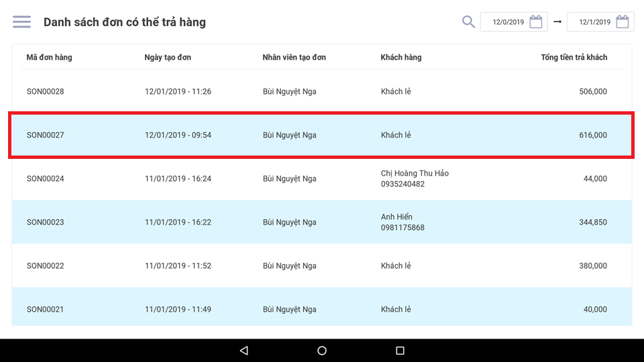Screen dimensions: 644x362
Task: Open the end date calendar icon
Action: [623, 22]
